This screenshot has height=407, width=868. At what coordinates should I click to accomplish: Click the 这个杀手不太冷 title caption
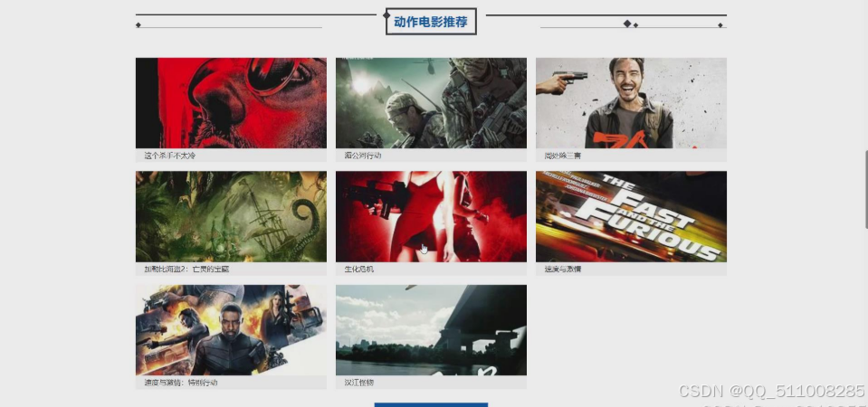[x=170, y=156]
